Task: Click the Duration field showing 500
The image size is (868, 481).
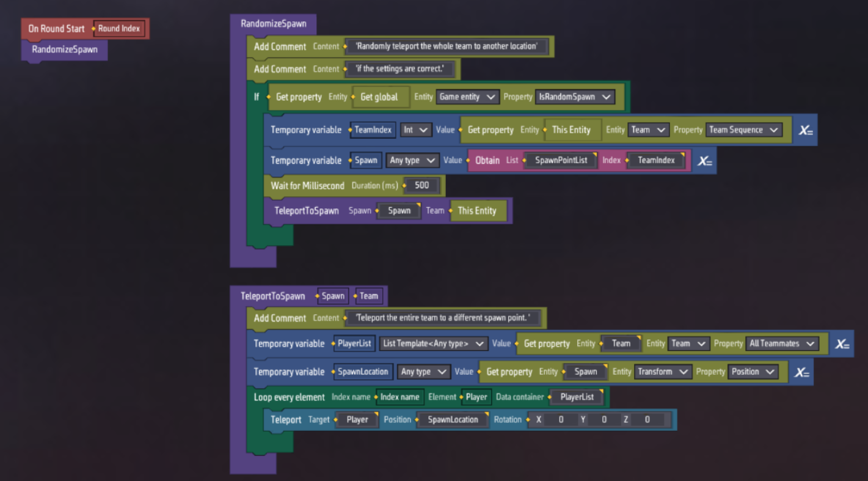Action: point(421,186)
